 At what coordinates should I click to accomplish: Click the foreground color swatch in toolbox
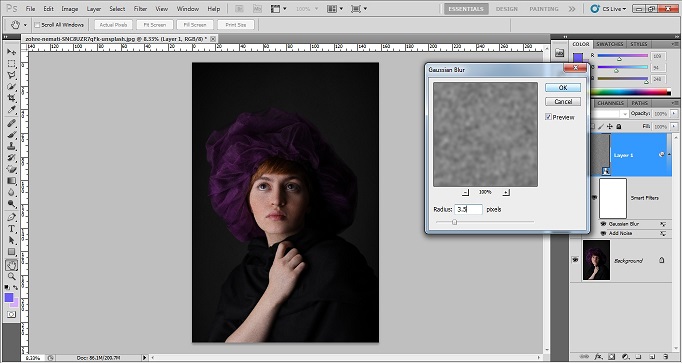click(9, 297)
